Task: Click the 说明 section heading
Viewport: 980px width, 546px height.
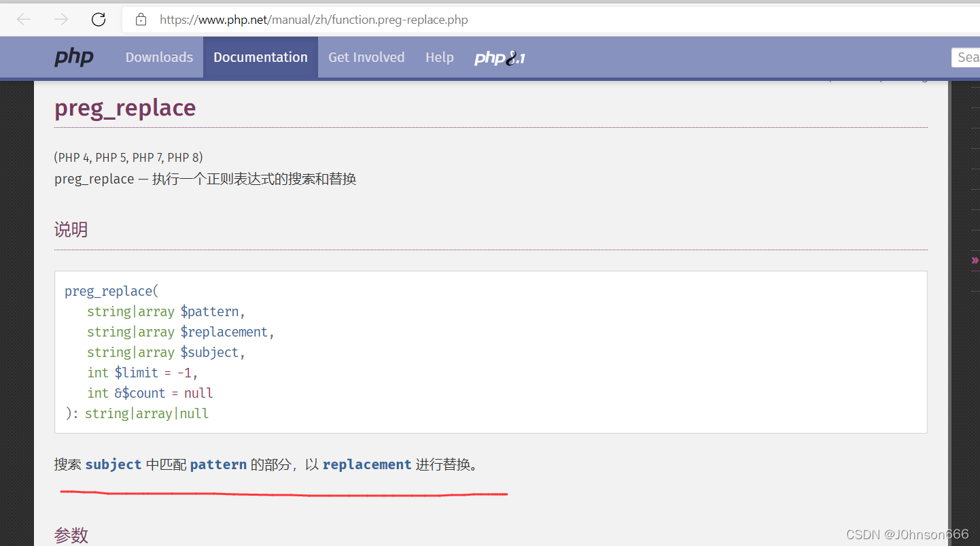Action: pos(71,229)
